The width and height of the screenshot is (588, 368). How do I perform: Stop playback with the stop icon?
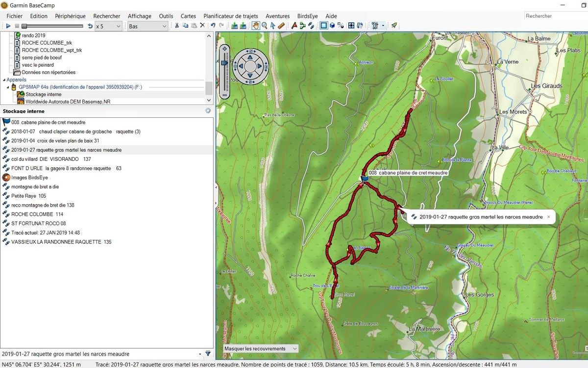(x=17, y=26)
